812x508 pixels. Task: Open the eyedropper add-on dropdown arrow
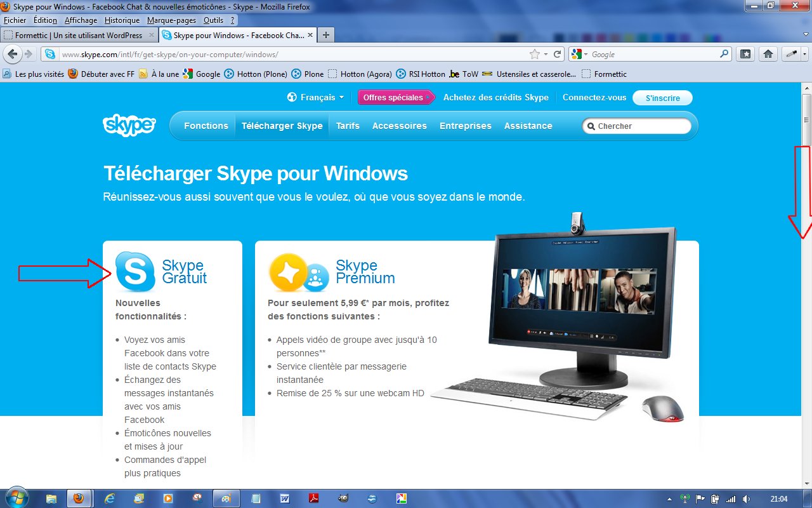click(804, 55)
